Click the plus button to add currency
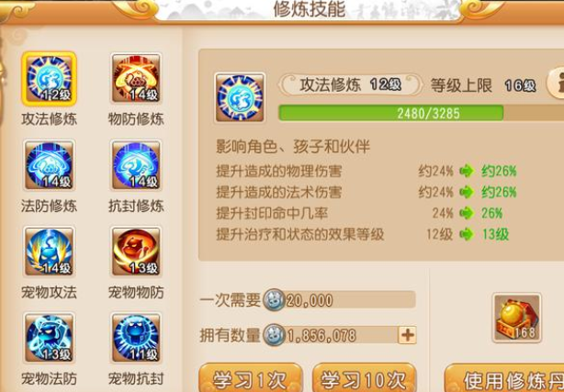 click(x=407, y=335)
